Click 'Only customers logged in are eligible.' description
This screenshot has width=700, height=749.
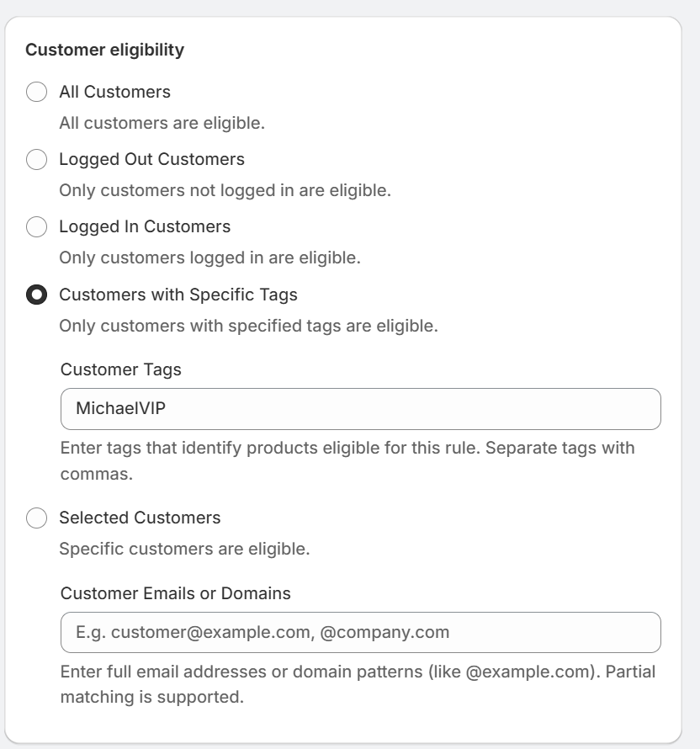click(x=209, y=258)
